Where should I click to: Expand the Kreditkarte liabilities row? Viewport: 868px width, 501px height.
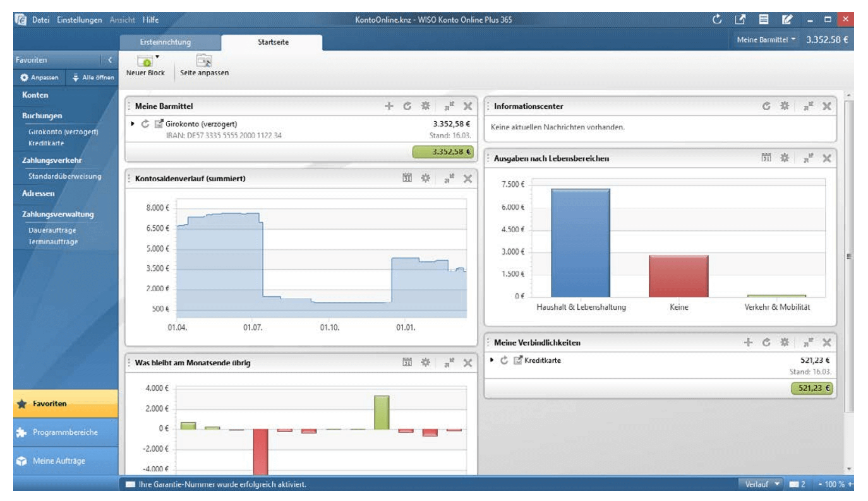(492, 360)
